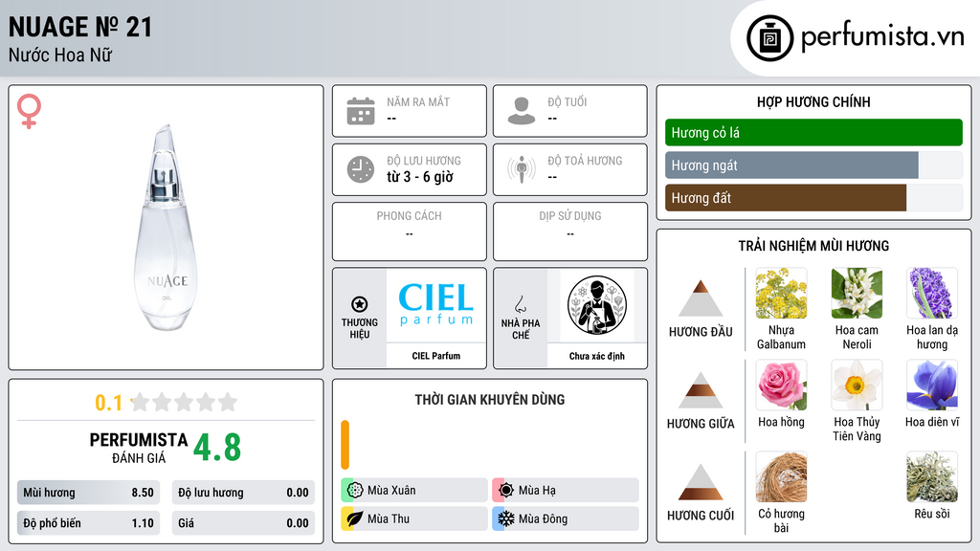Open the Cỏ hương bài note image

click(x=781, y=477)
